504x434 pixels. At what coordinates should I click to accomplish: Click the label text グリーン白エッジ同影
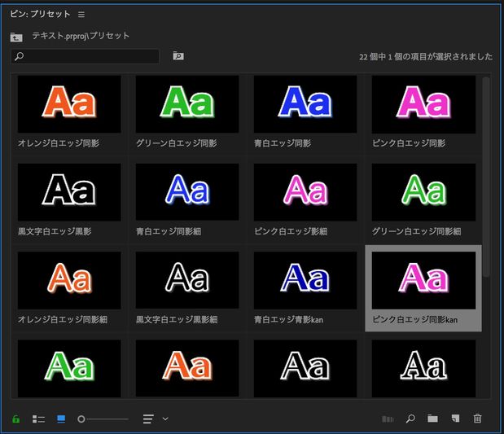[177, 143]
